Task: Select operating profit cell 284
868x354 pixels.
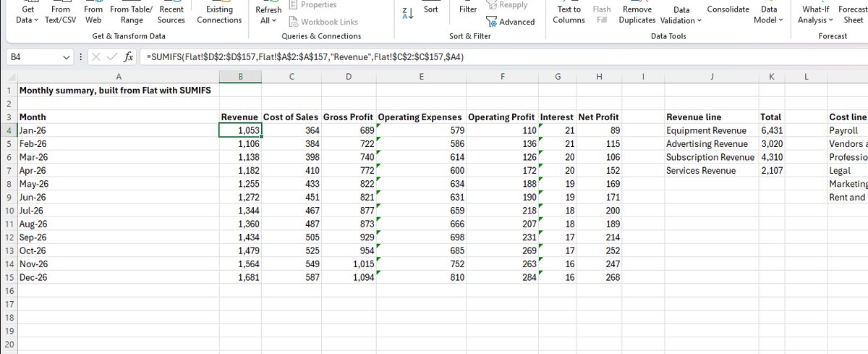Action: click(502, 278)
